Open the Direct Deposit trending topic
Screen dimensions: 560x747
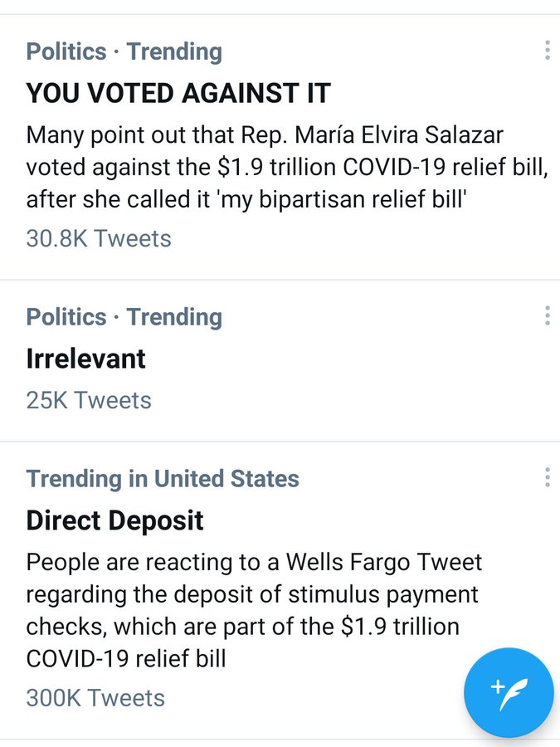115,520
